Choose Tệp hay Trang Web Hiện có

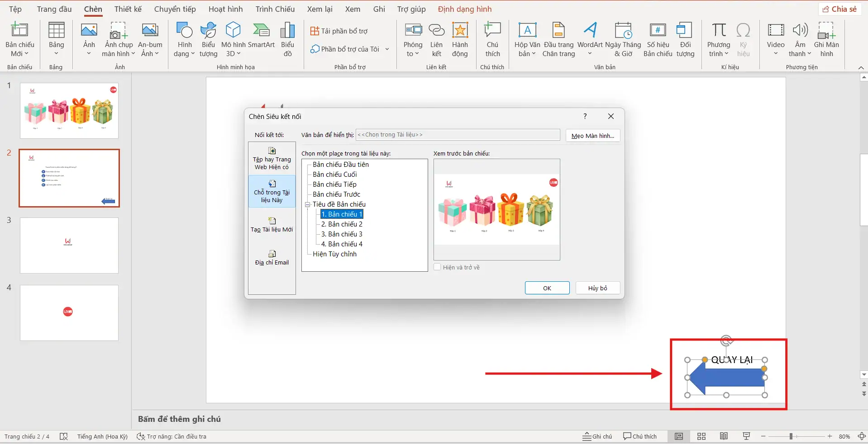[x=272, y=158]
